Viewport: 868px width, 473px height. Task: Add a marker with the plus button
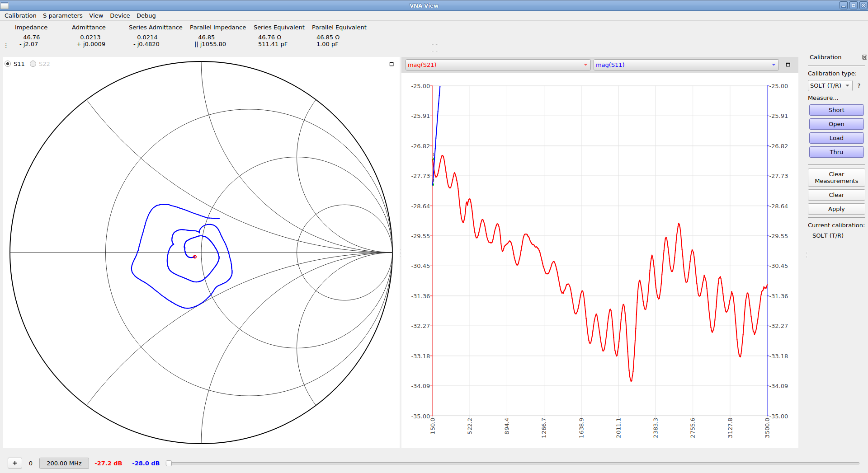[x=15, y=463]
